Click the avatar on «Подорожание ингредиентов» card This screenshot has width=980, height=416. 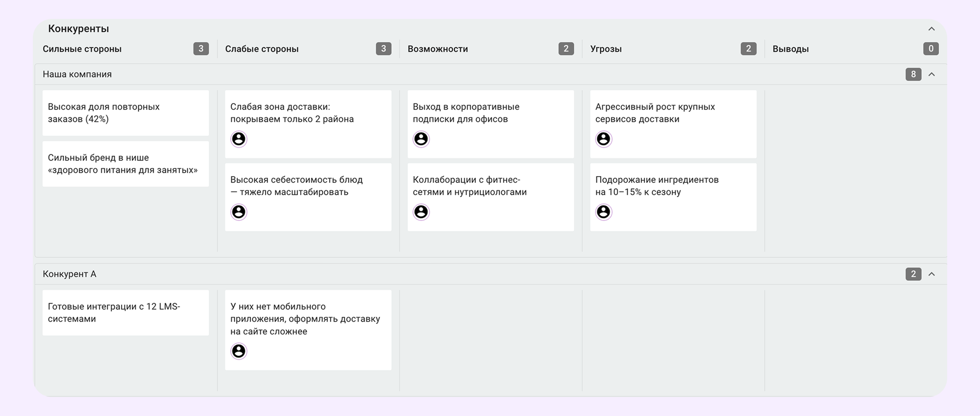pyautogui.click(x=603, y=212)
